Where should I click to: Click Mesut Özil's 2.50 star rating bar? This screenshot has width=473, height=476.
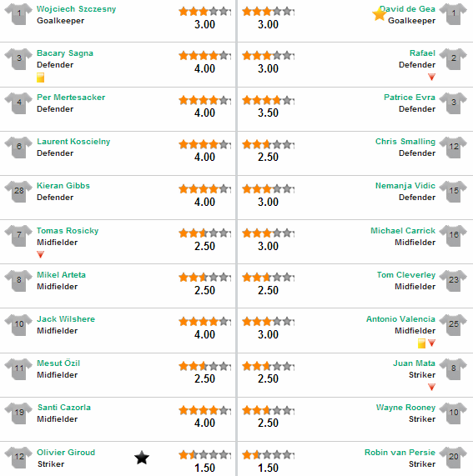click(204, 366)
